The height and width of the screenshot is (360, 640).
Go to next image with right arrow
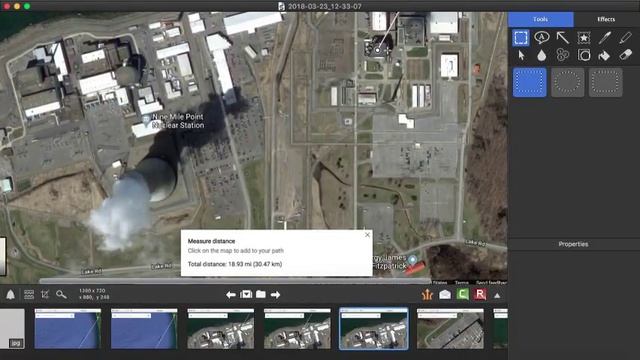coord(276,295)
